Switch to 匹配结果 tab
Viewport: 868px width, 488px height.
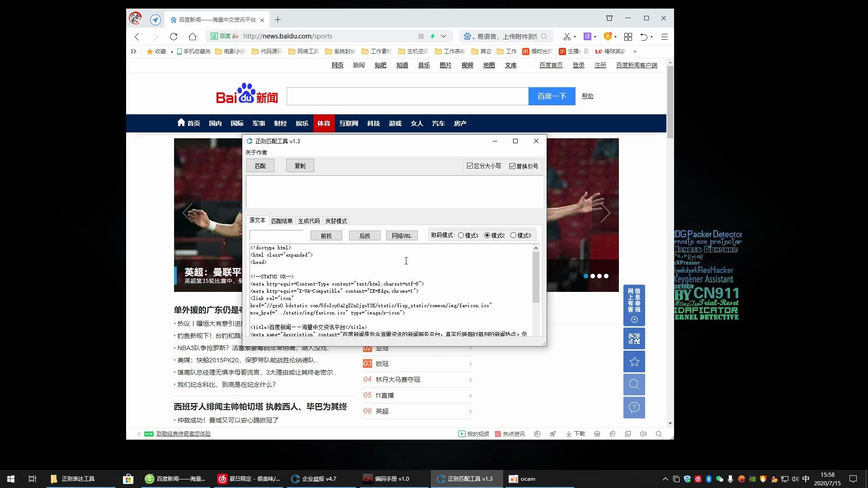[282, 221]
